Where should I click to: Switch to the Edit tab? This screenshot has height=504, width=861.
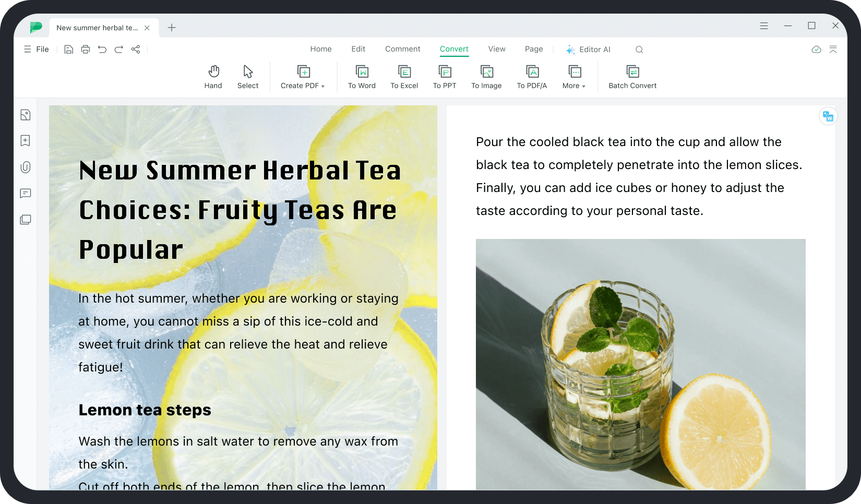point(358,49)
